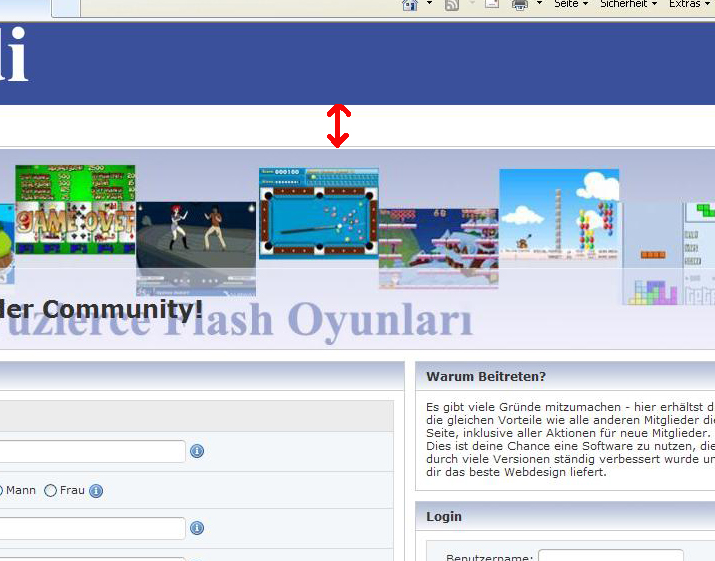Click the paragraph starting Es gibt viele Gründe

570,439
